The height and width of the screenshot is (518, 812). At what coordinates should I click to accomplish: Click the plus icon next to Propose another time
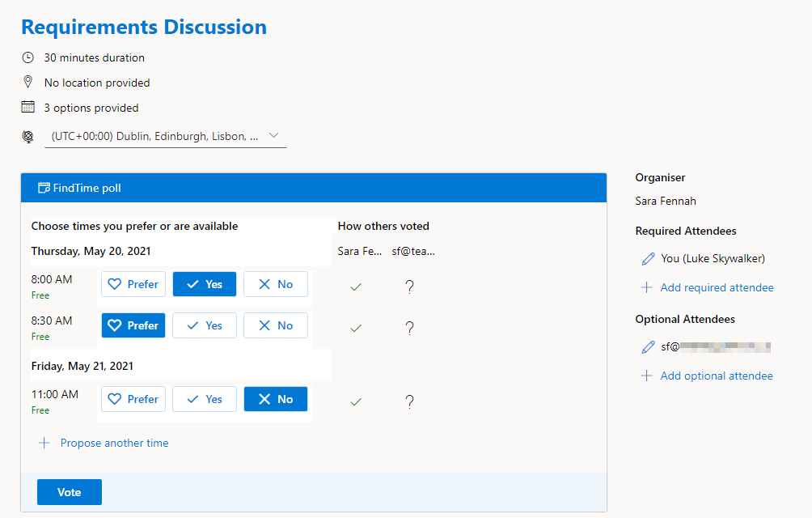(44, 444)
